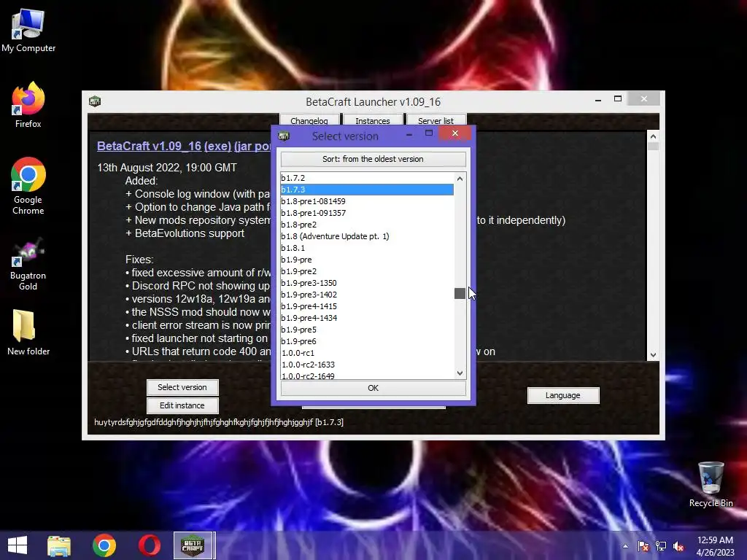
Task: Open Opera browser from the taskbar
Action: [150, 545]
